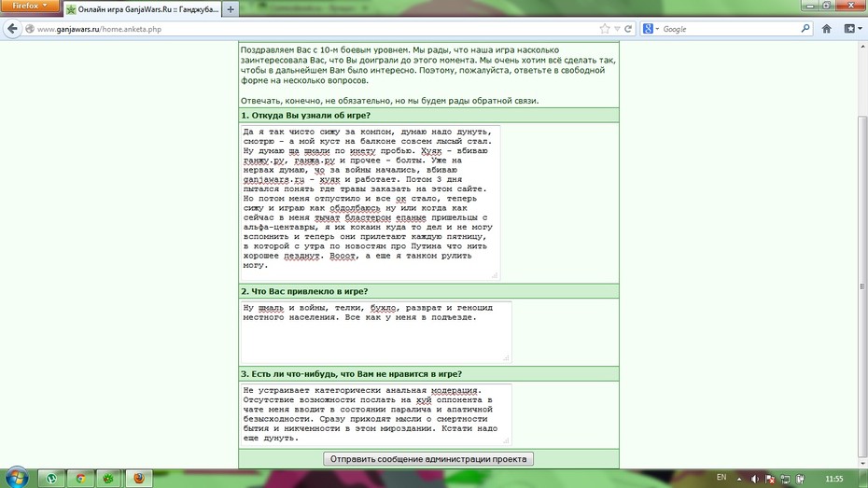This screenshot has height=488, width=868.
Task: Click inside answer box for question 3
Action: tap(376, 414)
